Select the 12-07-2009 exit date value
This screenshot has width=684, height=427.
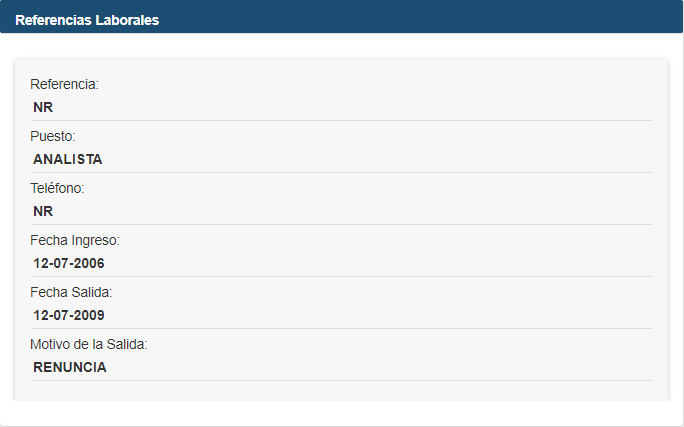pyautogui.click(x=69, y=315)
